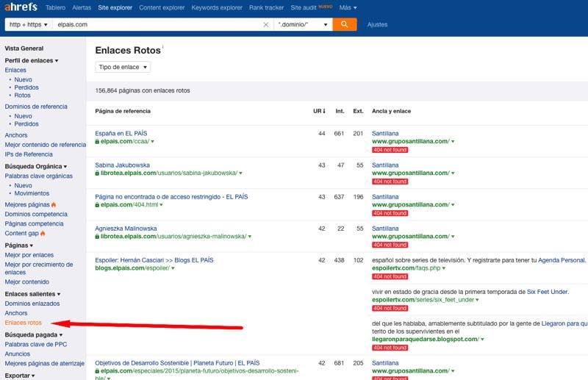Viewport: 588px width, 380px height.
Task: Collapse the Perfil de enlaces section
Action: click(32, 60)
